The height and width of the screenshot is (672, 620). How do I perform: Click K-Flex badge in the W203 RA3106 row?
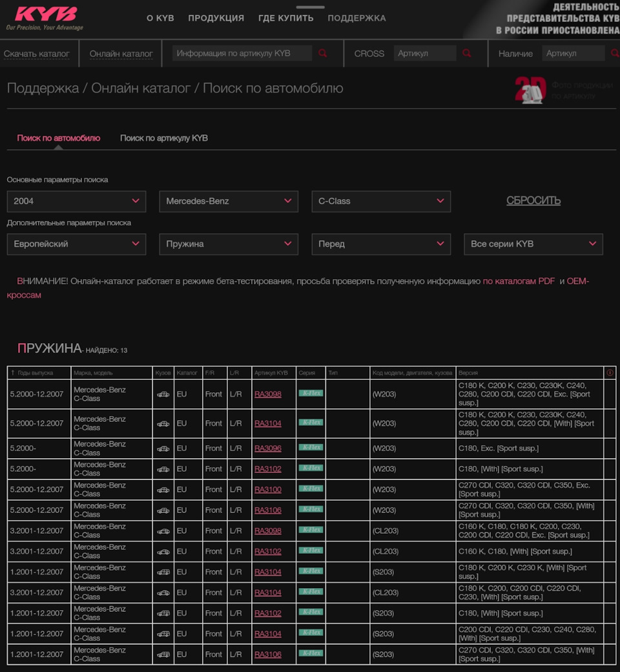pyautogui.click(x=311, y=509)
